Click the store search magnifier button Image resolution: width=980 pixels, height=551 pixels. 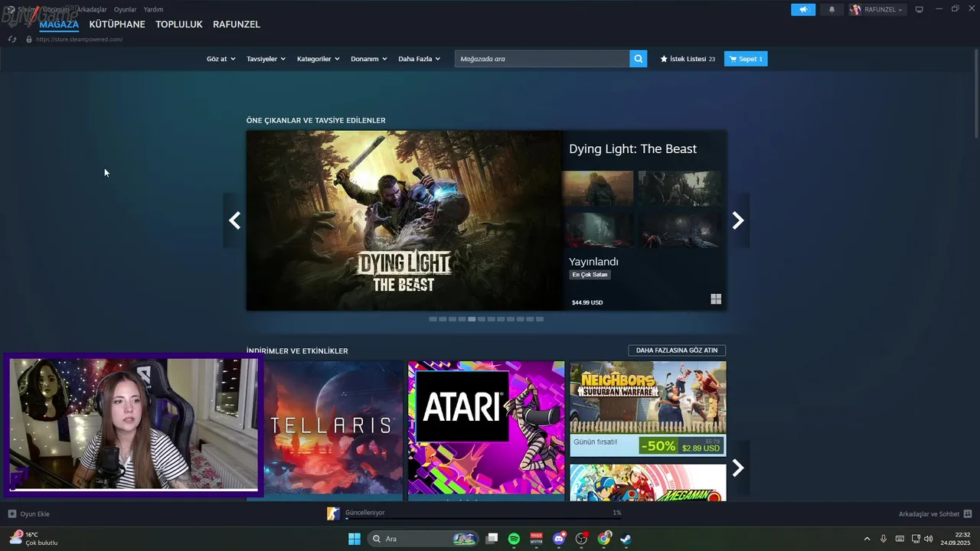639,59
